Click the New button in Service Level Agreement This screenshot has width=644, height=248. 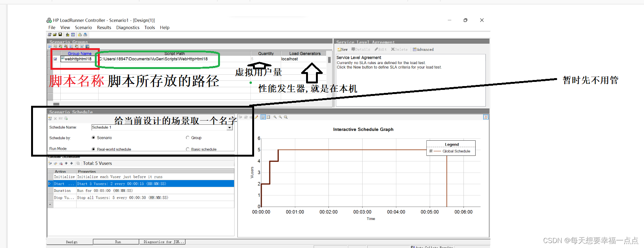click(342, 49)
